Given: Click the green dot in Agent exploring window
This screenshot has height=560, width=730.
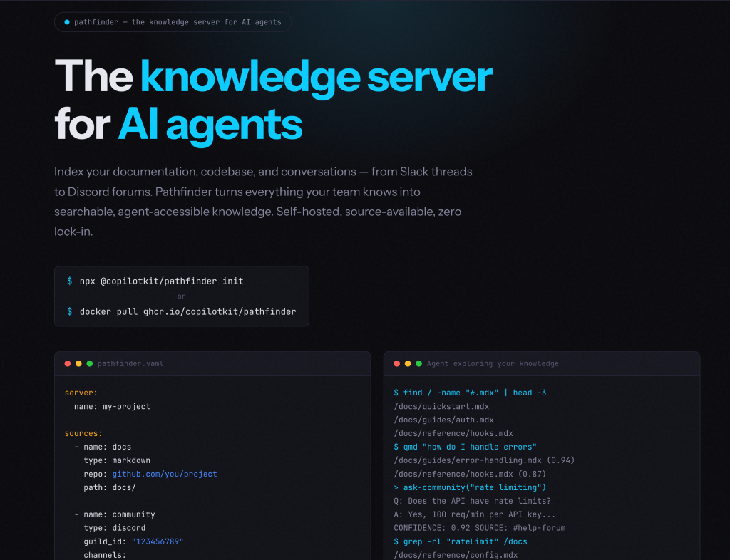Looking at the screenshot, I should pyautogui.click(x=419, y=364).
